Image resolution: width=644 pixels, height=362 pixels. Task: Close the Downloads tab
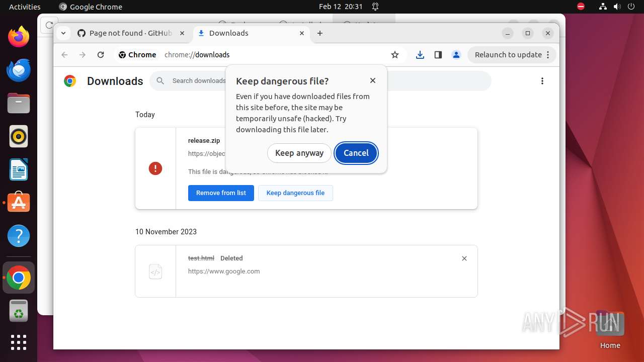click(x=302, y=33)
